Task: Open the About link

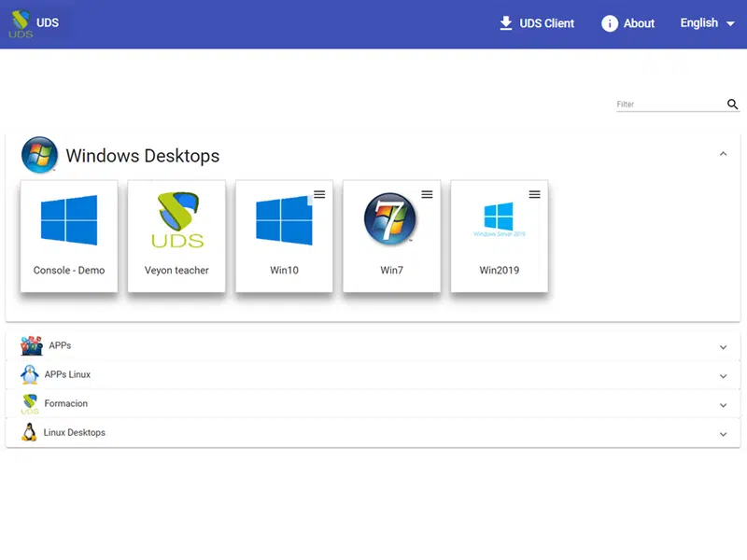Action: 627,22
